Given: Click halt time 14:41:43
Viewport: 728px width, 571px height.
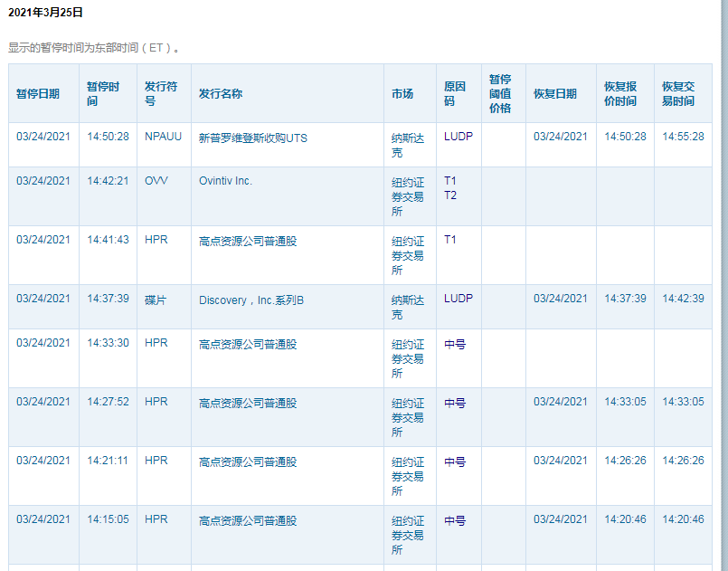Looking at the screenshot, I should pos(108,240).
